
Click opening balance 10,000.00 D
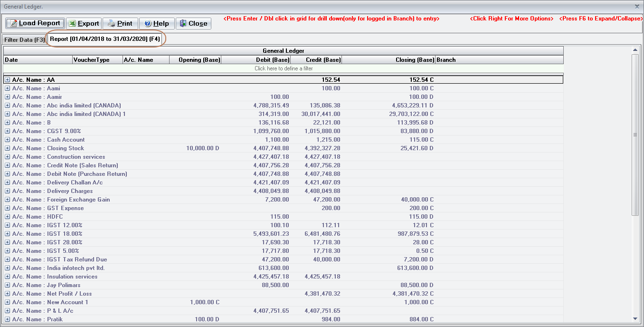[x=204, y=148]
